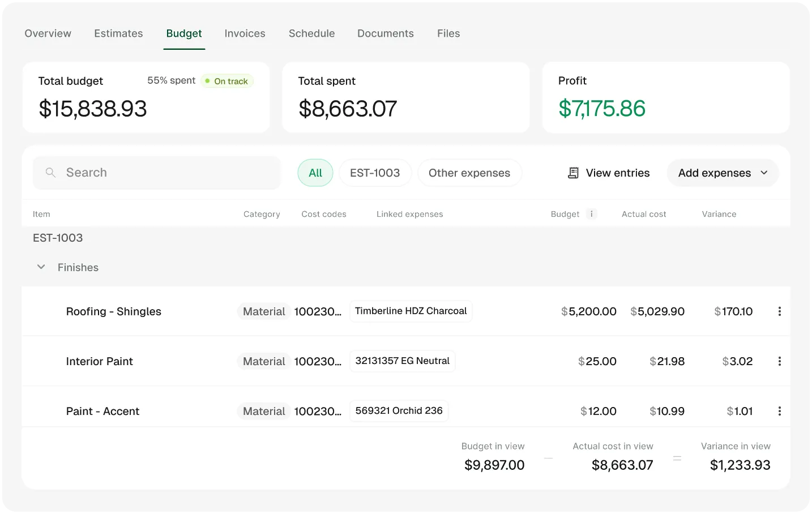The height and width of the screenshot is (514, 812).
Task: Click Material tag on Interior Paint row
Action: coord(264,361)
